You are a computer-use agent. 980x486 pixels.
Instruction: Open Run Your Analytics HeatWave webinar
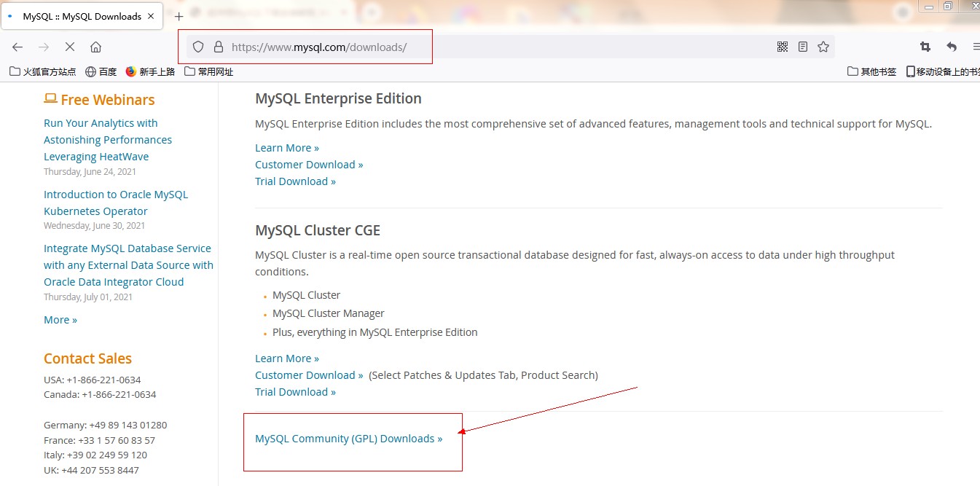pyautogui.click(x=108, y=140)
